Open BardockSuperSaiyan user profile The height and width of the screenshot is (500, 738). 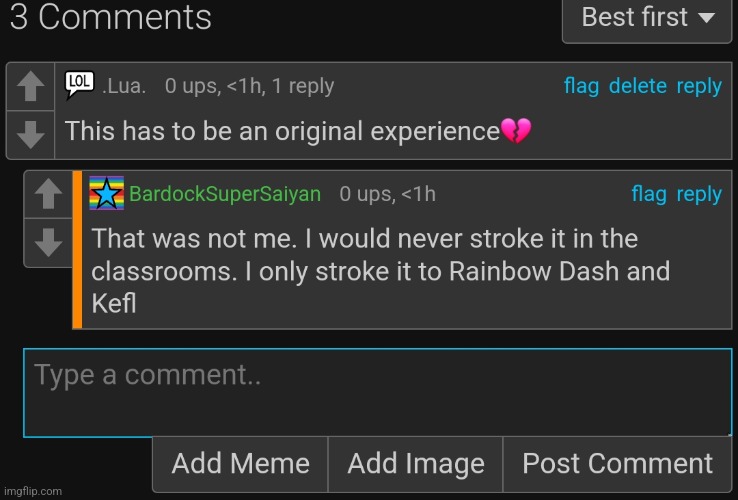pos(225,194)
